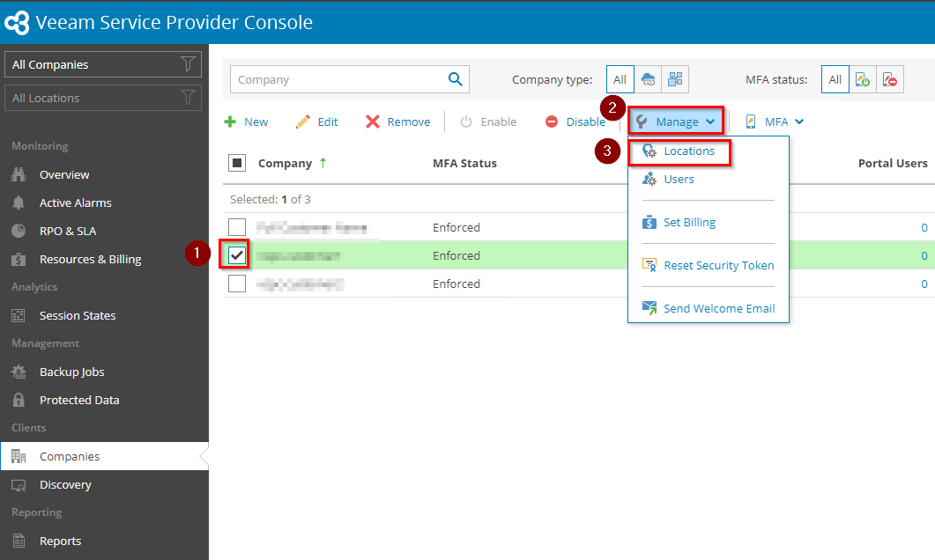Click the Users menu icon
935x560 pixels.
(649, 179)
